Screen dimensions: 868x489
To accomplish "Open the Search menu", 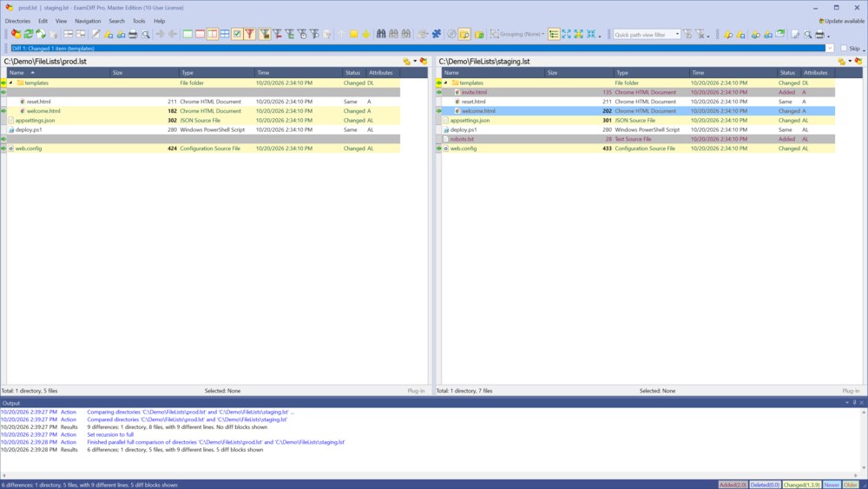I will coord(116,21).
